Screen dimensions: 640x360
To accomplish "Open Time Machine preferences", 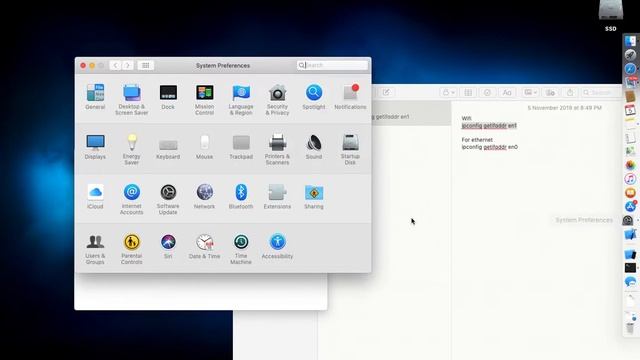I will [x=241, y=249].
